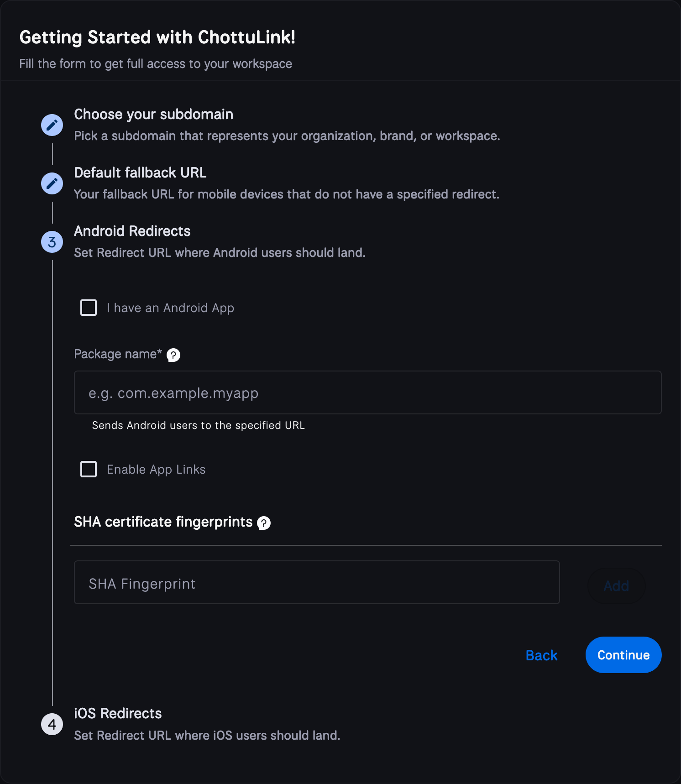The width and height of the screenshot is (681, 784).
Task: Click the Back link
Action: 541,655
